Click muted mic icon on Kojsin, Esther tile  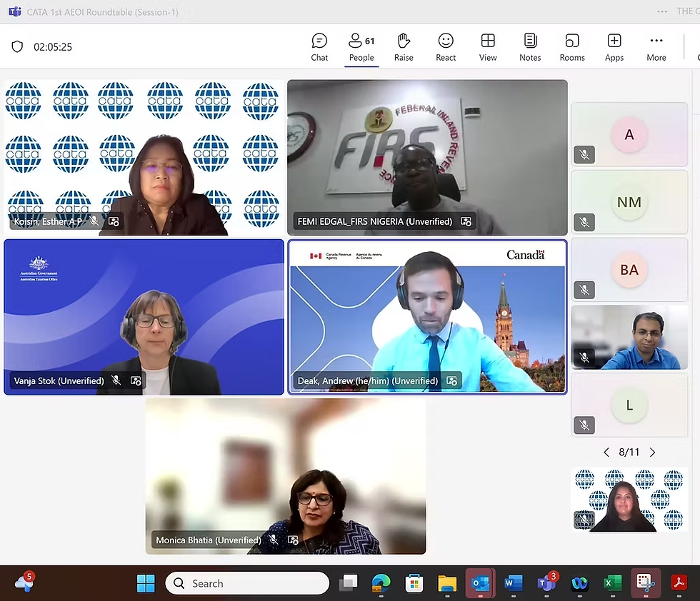[94, 221]
